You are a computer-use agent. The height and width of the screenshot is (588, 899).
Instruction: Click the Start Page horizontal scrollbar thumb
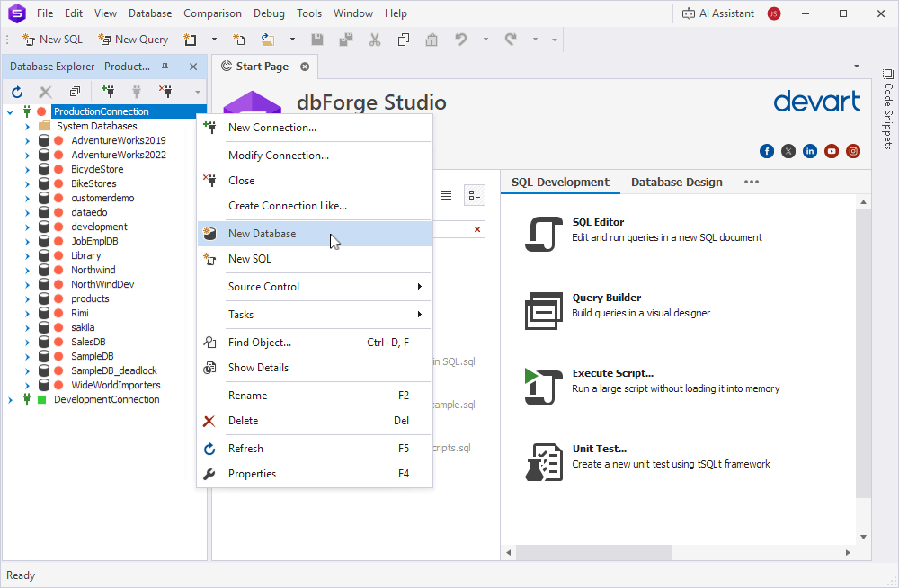(593, 552)
